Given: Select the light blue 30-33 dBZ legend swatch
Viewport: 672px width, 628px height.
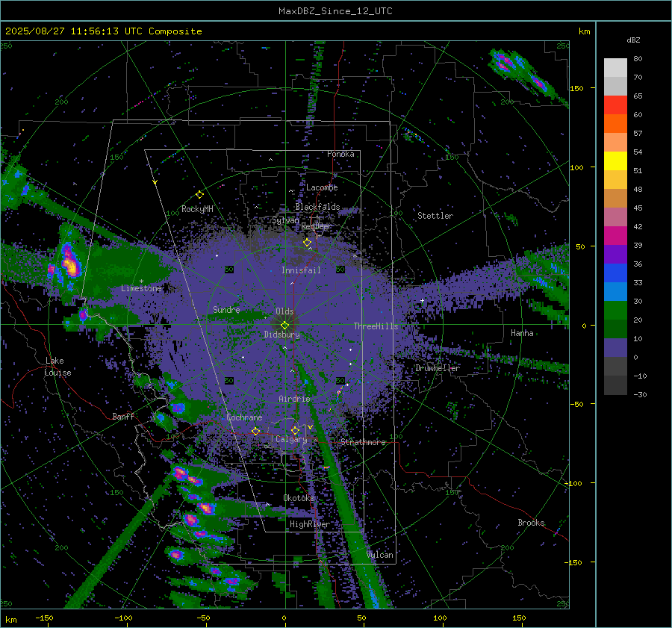Looking at the screenshot, I should tap(615, 292).
